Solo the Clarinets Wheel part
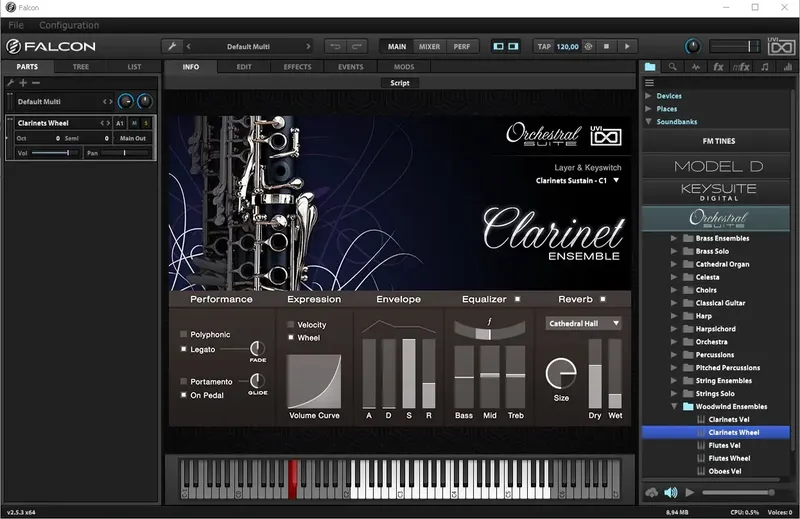The height and width of the screenshot is (519, 800). point(145,123)
